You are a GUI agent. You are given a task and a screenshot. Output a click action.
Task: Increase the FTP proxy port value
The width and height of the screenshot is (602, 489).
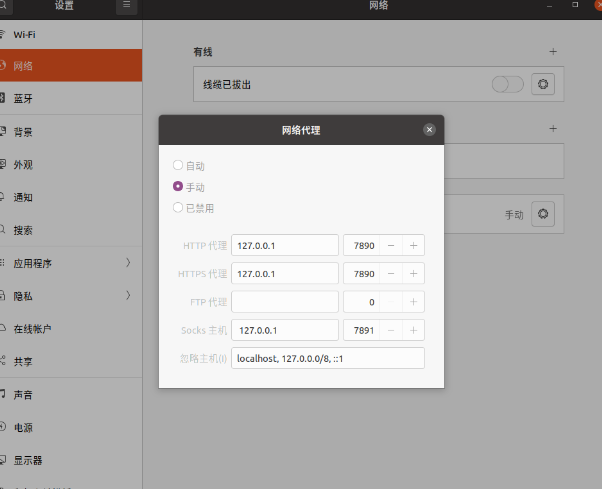click(x=413, y=301)
